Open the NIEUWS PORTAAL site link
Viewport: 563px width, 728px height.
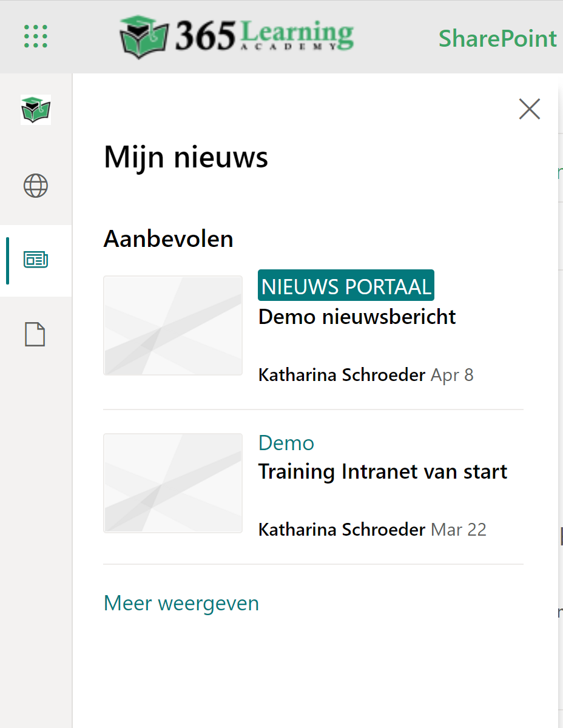tap(346, 286)
